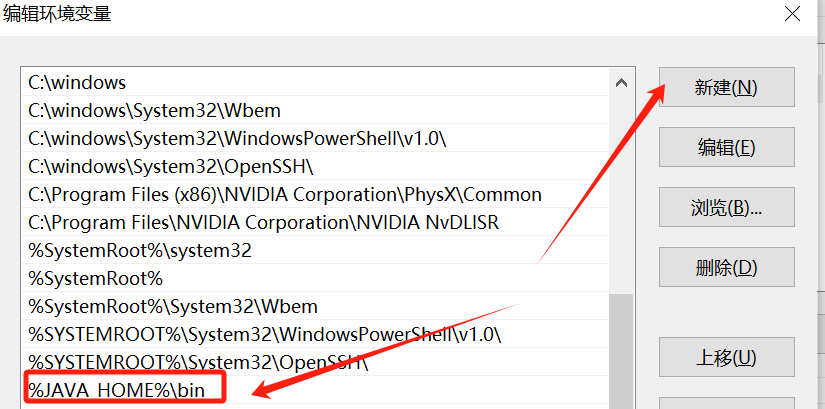Select C:\windows\System32\Wbem entry
This screenshot has height=409, width=825.
tap(315, 110)
